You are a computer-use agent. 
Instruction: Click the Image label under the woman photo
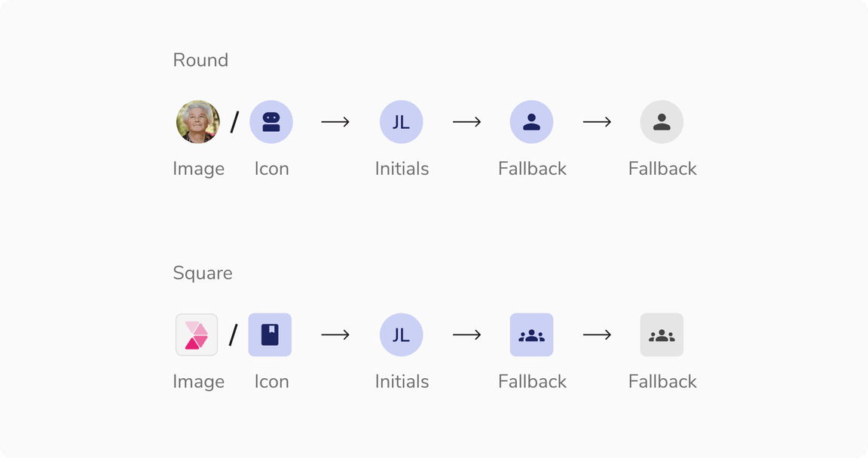pos(199,169)
